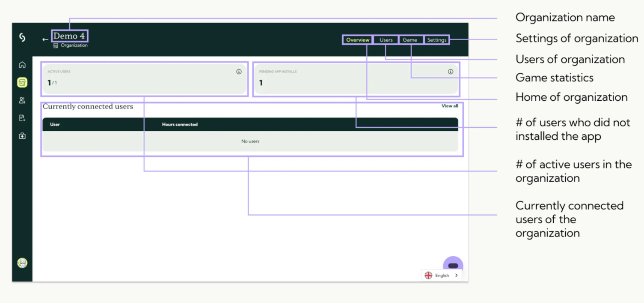Image resolution: width=644 pixels, height=303 pixels.
Task: Switch to the Overview tab
Action: pyautogui.click(x=358, y=40)
